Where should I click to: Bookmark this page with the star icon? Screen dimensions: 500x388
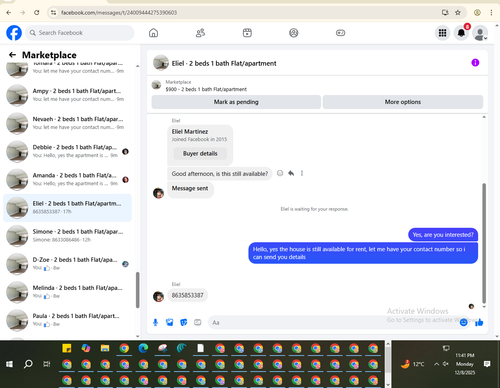pyautogui.click(x=458, y=13)
